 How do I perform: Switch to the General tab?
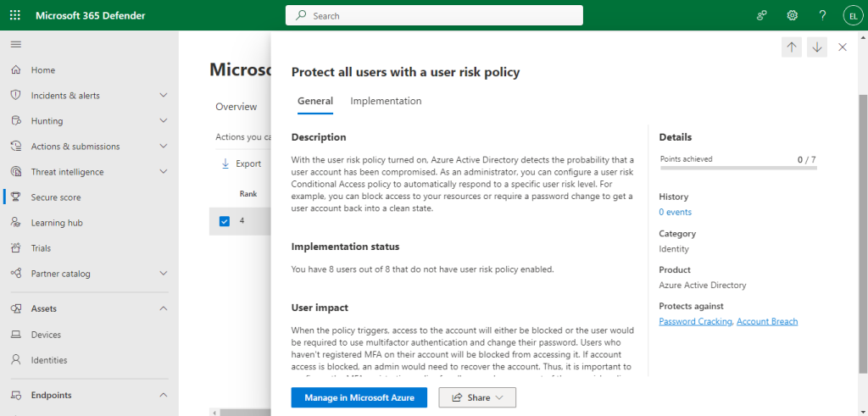[x=315, y=101]
